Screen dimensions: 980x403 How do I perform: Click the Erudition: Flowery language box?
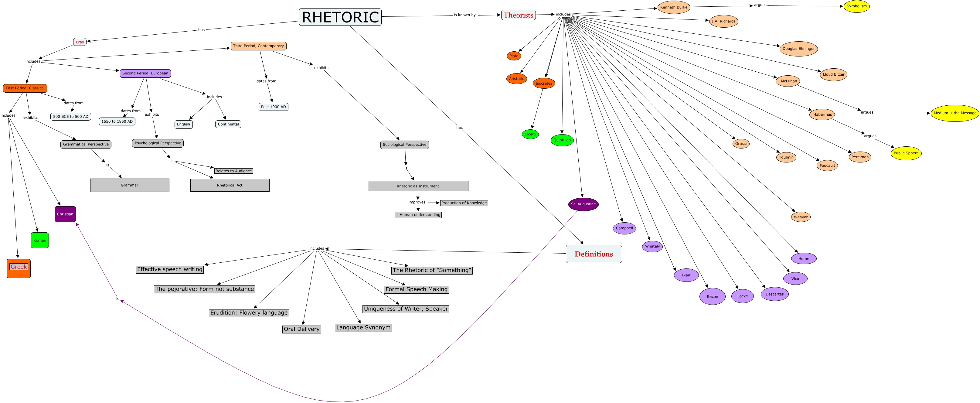(x=249, y=313)
